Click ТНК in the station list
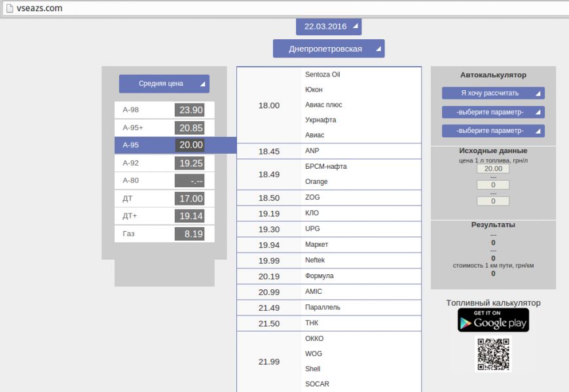Screen dimensions: 569x392 312,323
